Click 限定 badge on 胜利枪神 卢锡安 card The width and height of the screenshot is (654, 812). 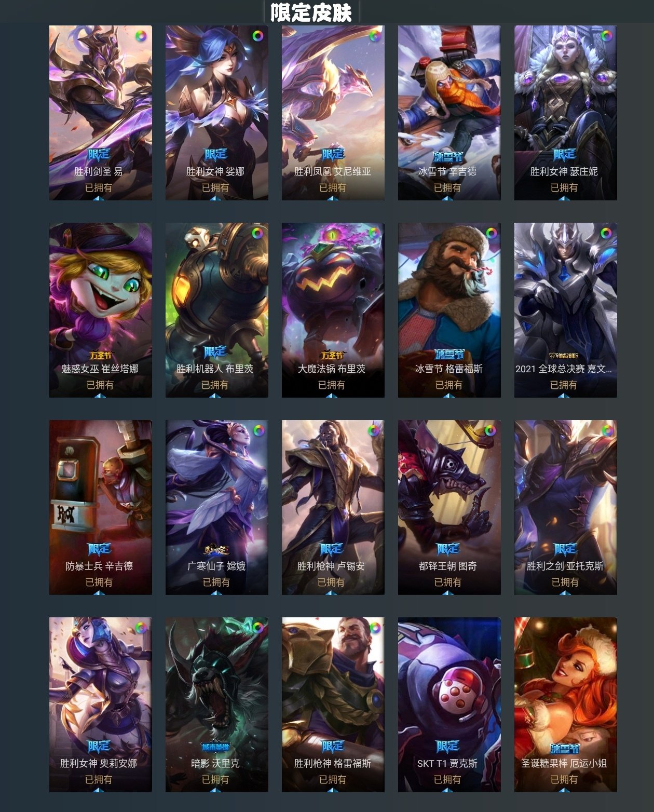tap(332, 549)
